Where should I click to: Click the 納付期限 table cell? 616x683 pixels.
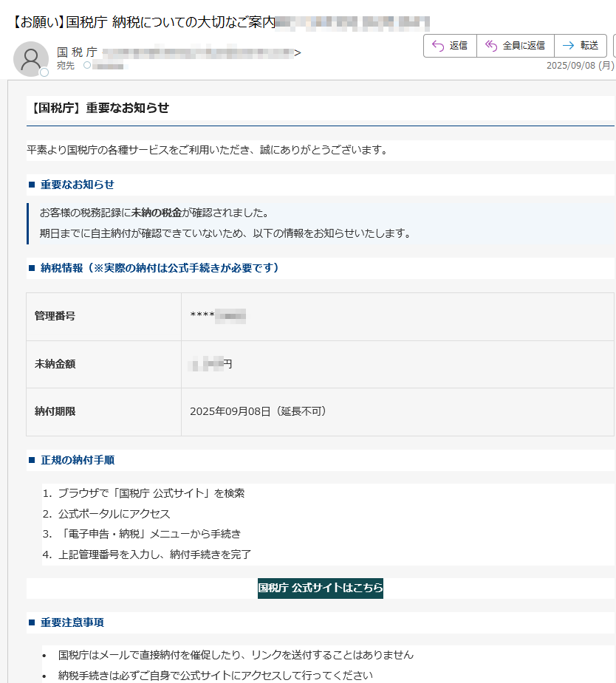[x=103, y=411]
